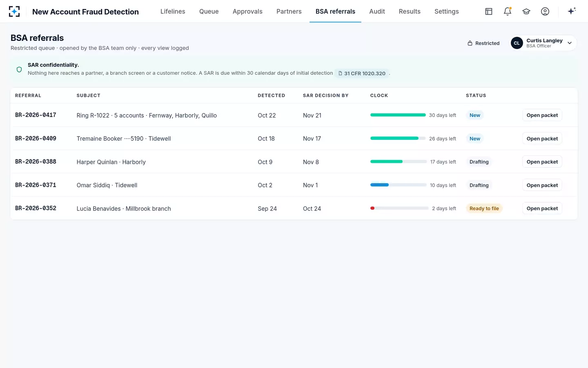
Task: Select referral ID BR-2026-0352
Action: (36, 208)
